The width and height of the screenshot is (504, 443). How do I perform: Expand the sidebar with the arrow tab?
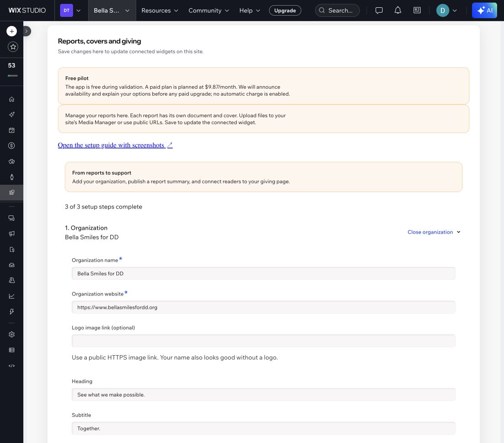click(27, 31)
